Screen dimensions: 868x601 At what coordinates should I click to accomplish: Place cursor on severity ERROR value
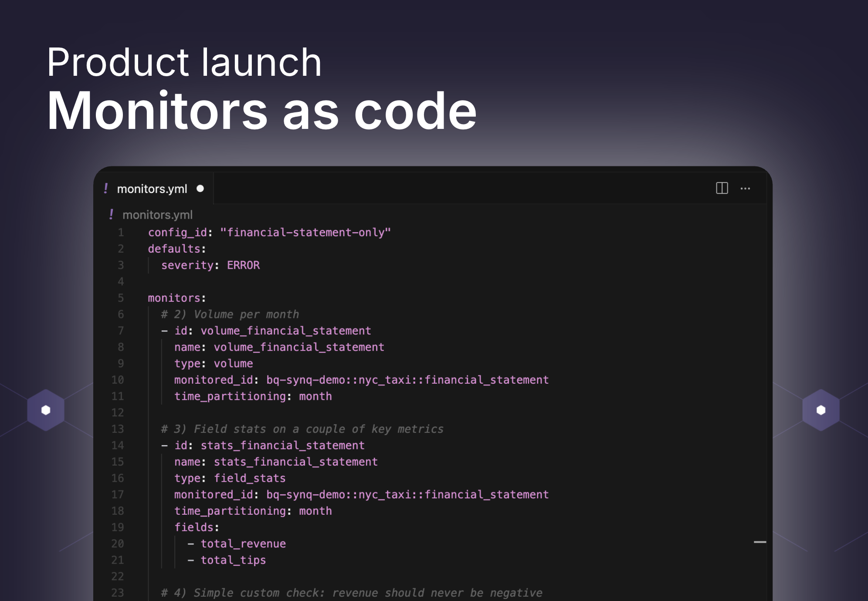pyautogui.click(x=243, y=265)
